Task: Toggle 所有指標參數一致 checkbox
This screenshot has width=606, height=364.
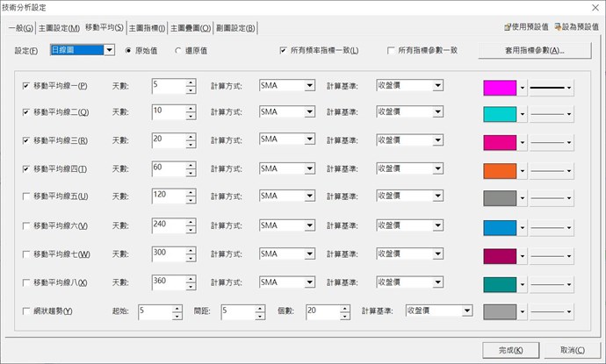Action: pos(392,51)
